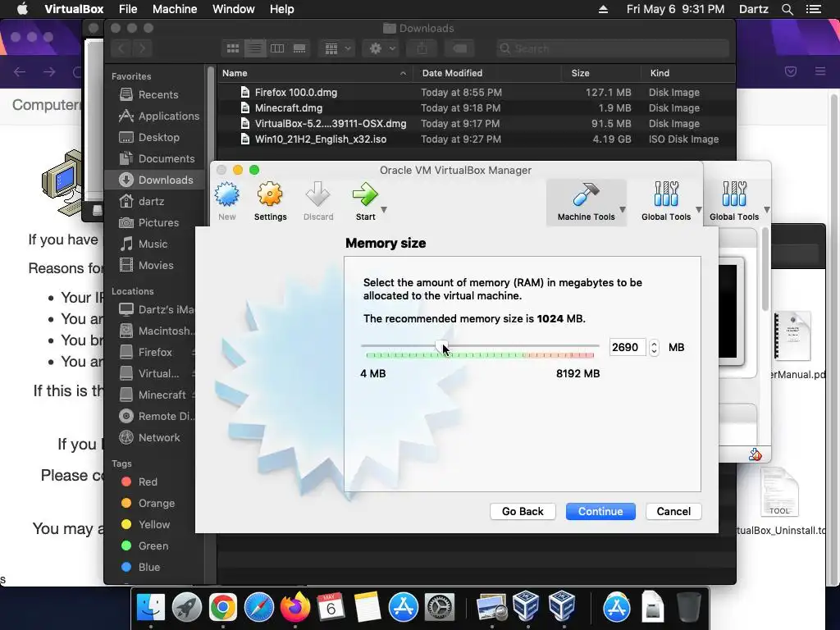Viewport: 840px width, 630px height.
Task: Open Google Chrome from the Dock
Action: click(223, 607)
